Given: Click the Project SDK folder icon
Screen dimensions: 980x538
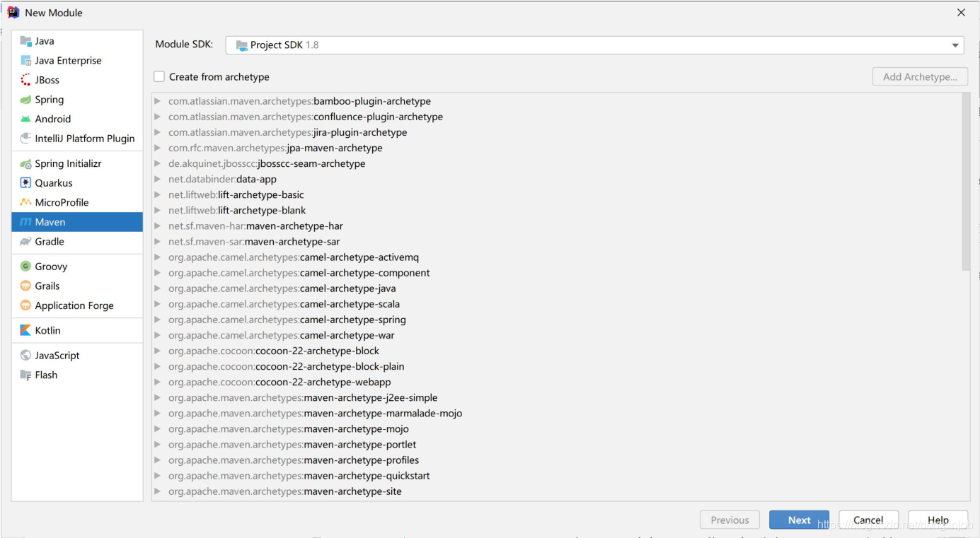Looking at the screenshot, I should 241,45.
